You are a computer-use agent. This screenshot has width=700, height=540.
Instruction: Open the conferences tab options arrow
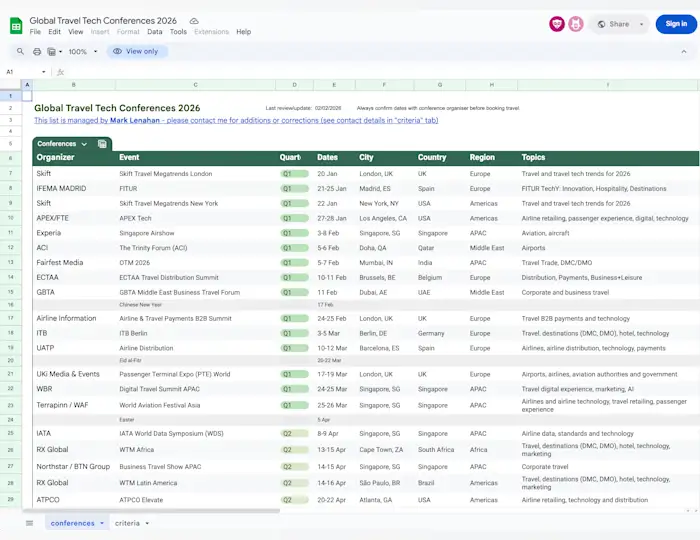[x=102, y=523]
